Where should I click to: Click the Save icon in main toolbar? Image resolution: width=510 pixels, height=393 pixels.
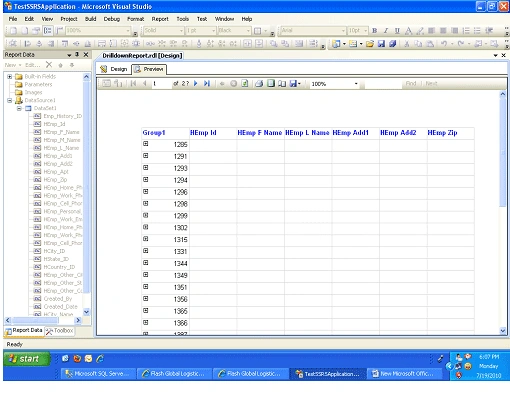coord(381,44)
